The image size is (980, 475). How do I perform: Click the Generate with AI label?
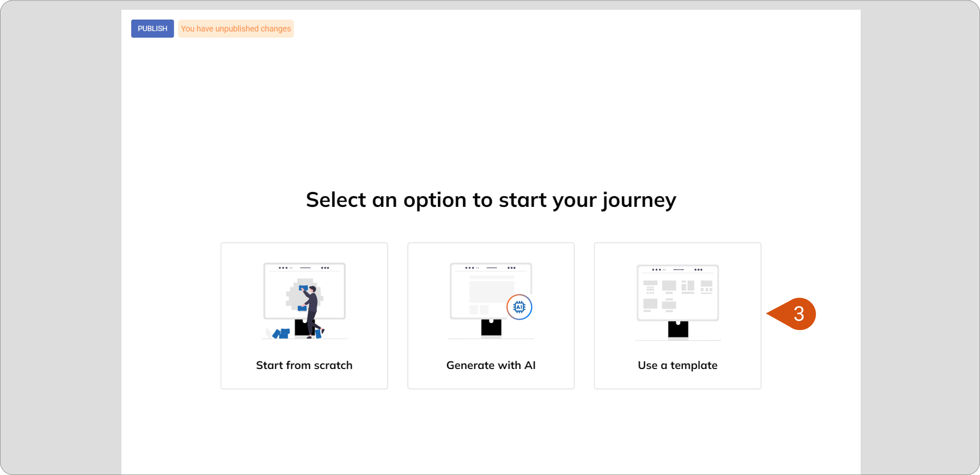point(491,365)
